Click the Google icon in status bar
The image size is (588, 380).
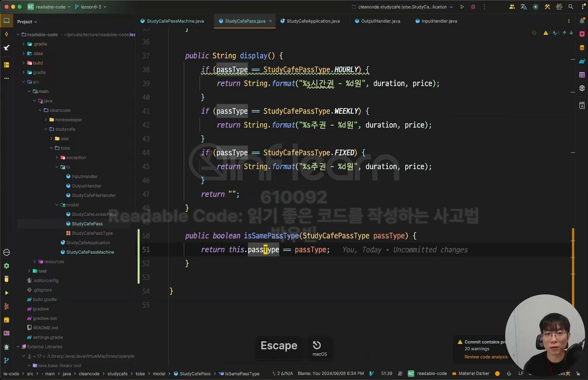click(x=509, y=374)
